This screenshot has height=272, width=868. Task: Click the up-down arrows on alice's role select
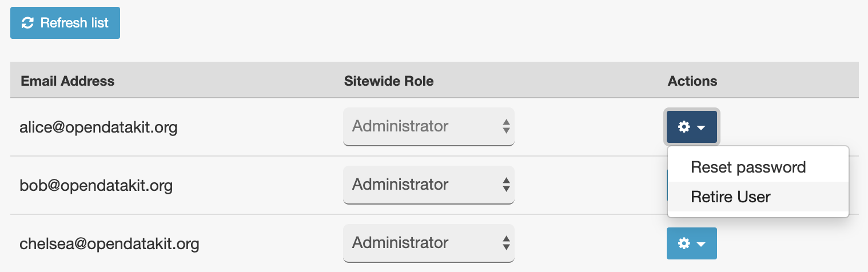506,126
